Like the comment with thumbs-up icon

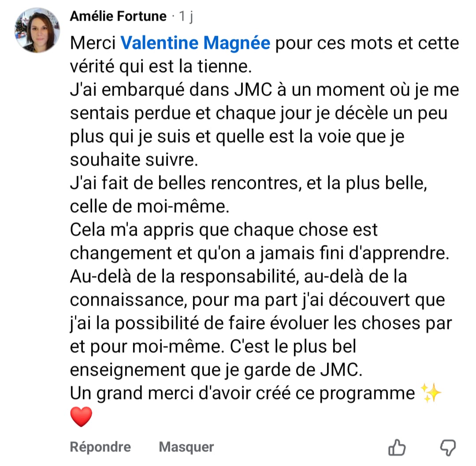click(397, 448)
